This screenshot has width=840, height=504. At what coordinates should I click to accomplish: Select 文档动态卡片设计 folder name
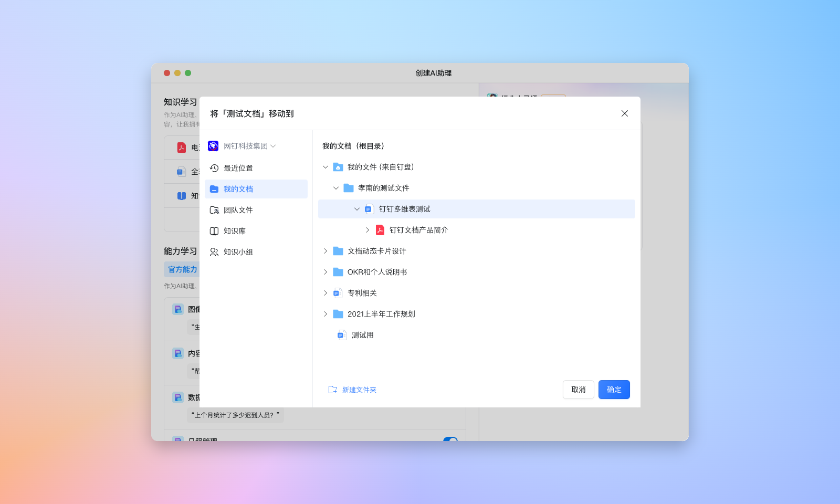[377, 251]
